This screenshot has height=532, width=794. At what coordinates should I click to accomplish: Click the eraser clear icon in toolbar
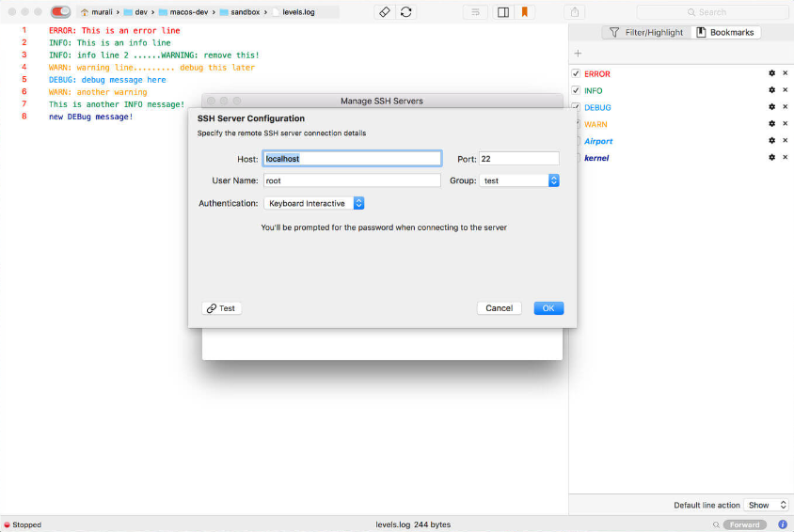pyautogui.click(x=384, y=12)
